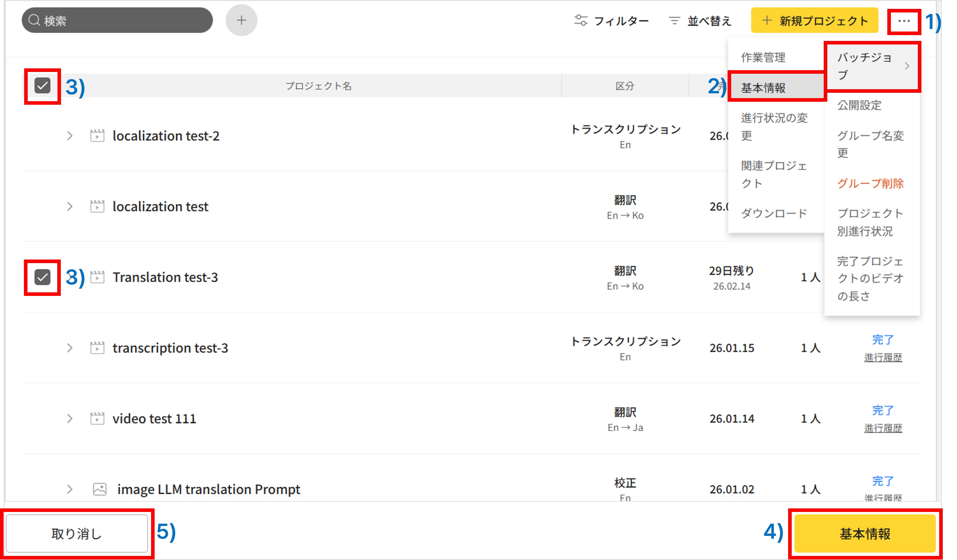Image resolution: width=957 pixels, height=560 pixels.
Task: Expand the transcription test-3 row
Action: point(69,348)
